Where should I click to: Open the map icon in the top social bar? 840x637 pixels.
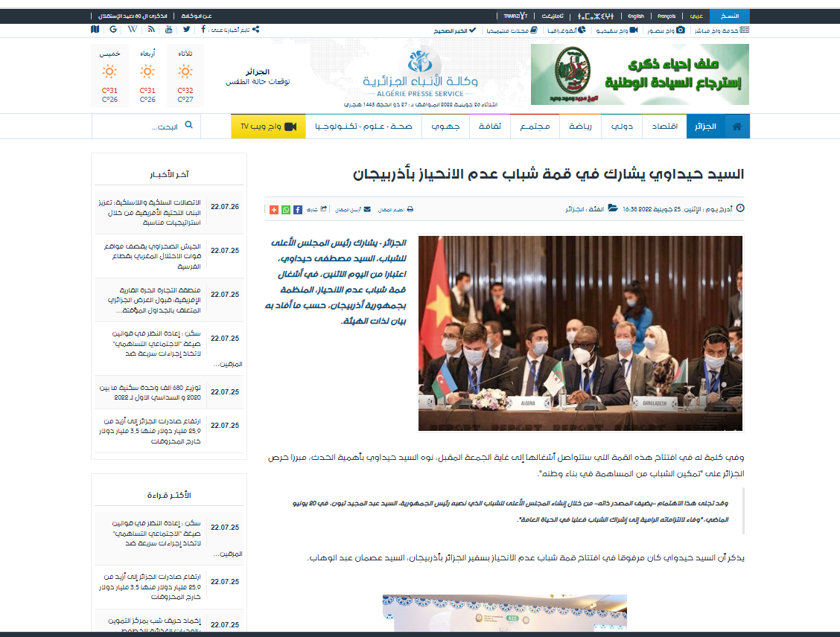95,30
